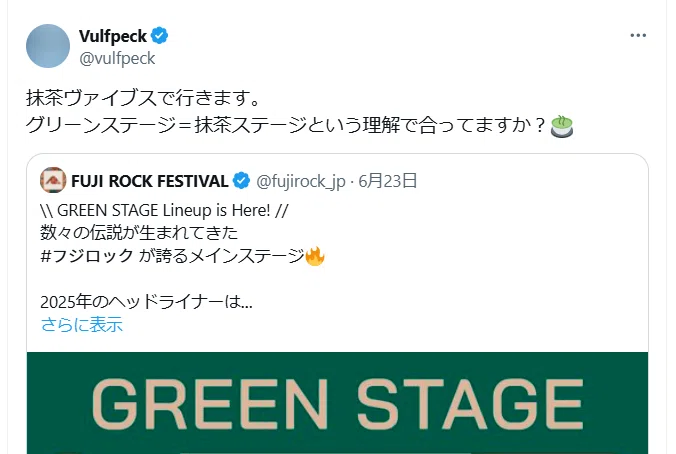Click the fire emoji after メインステージ
This screenshot has width=676, height=454.
pos(315,256)
